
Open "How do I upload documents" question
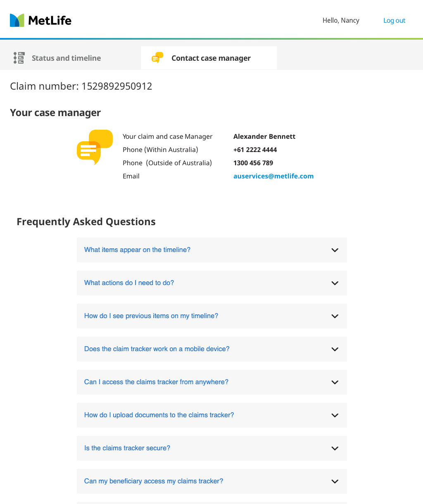pyautogui.click(x=159, y=415)
